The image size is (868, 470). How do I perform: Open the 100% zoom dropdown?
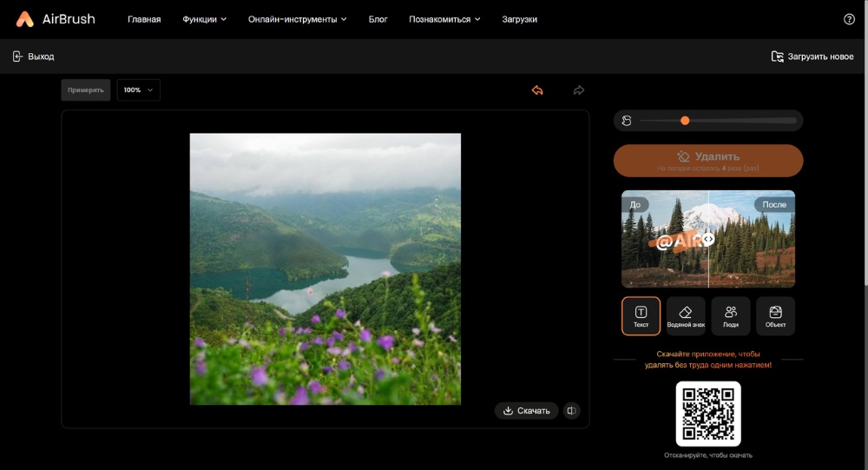coord(138,90)
